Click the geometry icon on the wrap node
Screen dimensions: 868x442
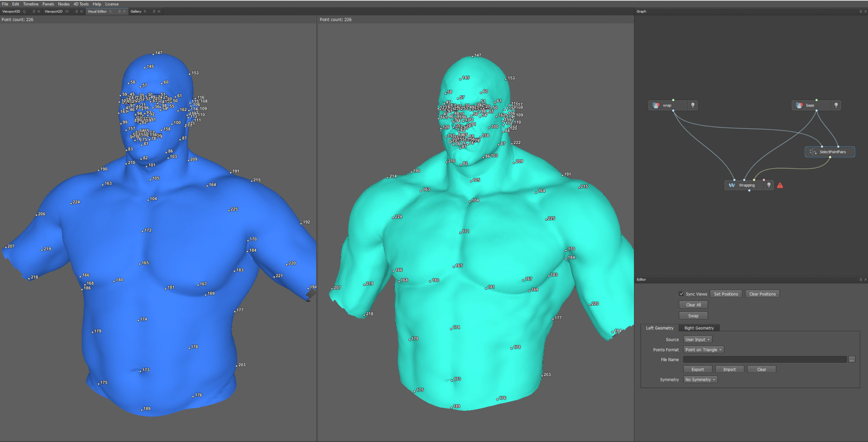[x=656, y=106]
